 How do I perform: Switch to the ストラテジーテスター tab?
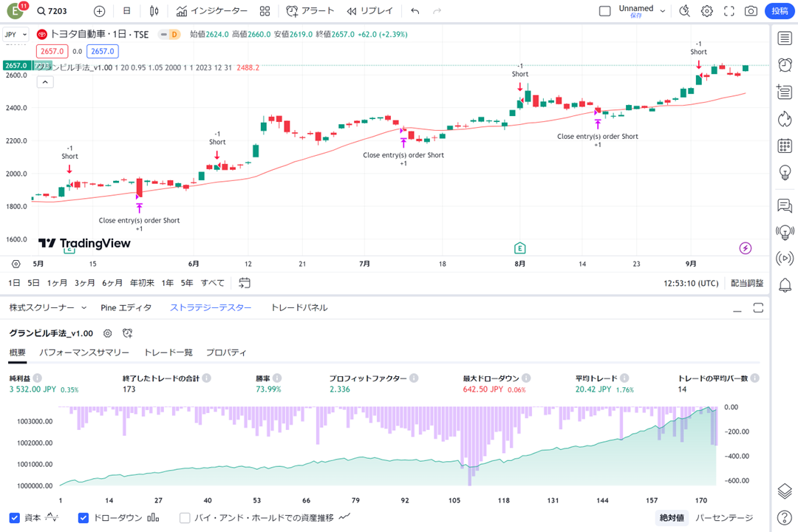211,307
